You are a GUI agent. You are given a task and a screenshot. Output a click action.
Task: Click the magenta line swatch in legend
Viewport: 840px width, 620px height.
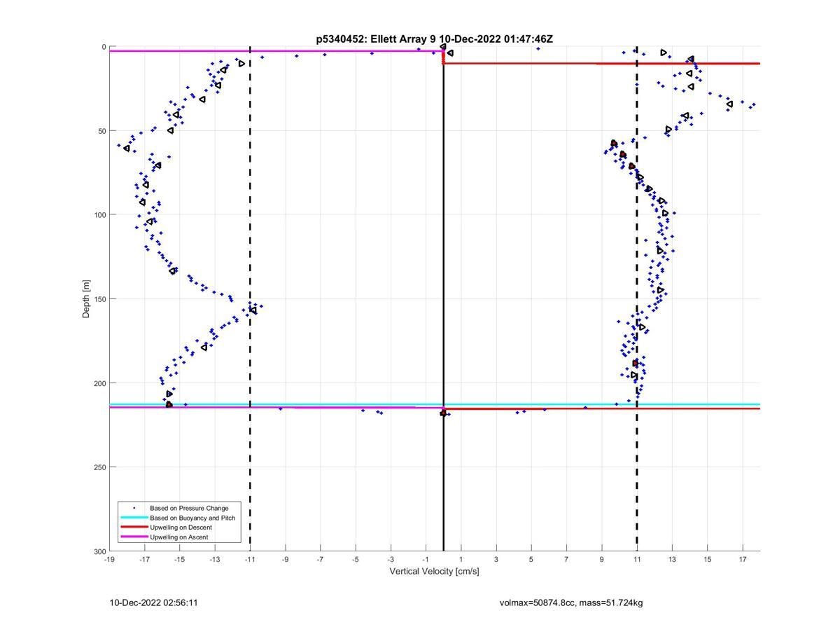[134, 537]
